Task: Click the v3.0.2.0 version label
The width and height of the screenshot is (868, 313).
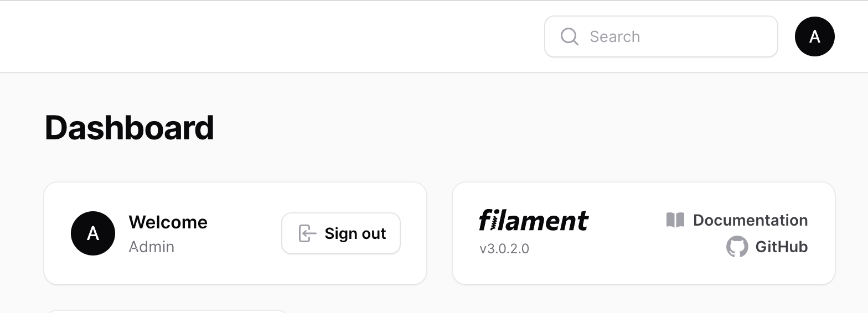Action: click(x=504, y=249)
